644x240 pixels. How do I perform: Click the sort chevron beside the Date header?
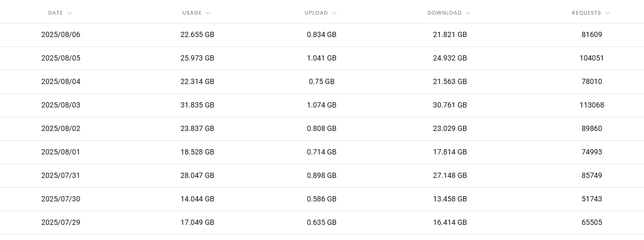69,13
